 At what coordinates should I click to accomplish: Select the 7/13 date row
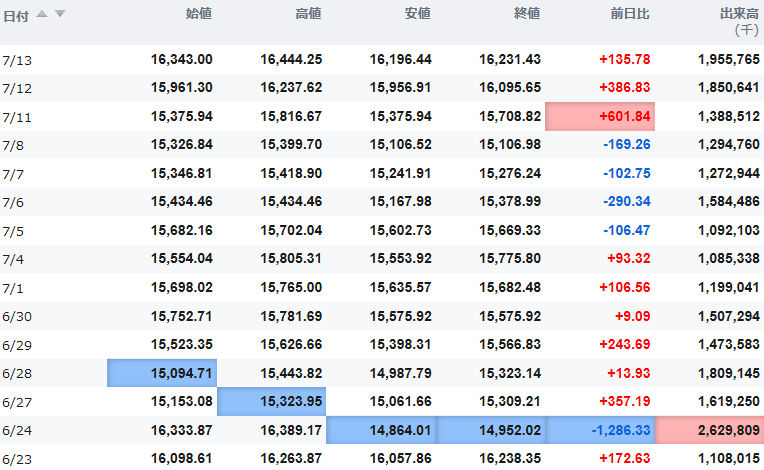[382, 59]
